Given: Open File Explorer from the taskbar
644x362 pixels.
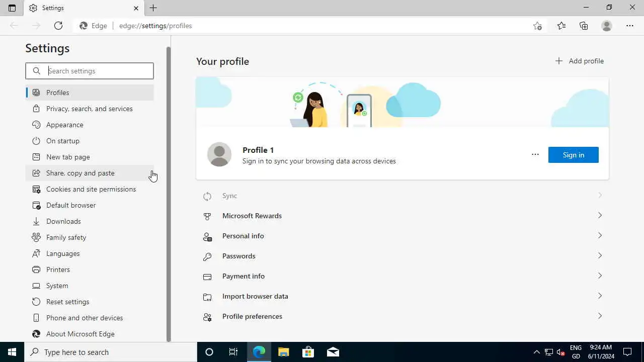Looking at the screenshot, I should click(x=284, y=352).
